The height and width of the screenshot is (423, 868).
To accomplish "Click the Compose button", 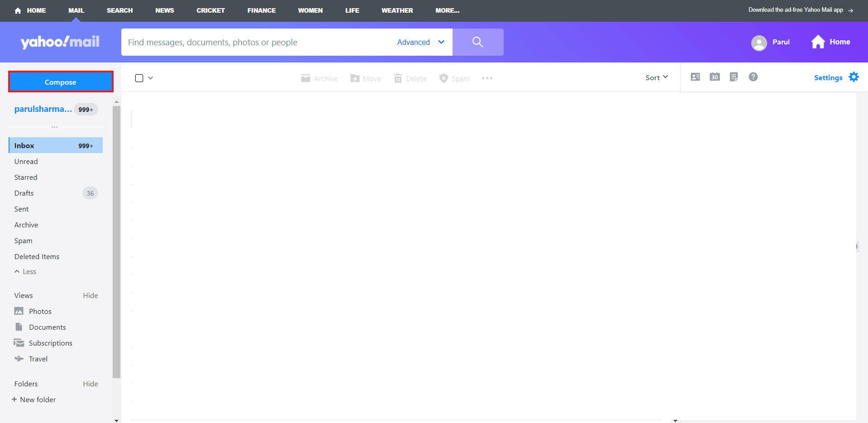I will click(61, 82).
